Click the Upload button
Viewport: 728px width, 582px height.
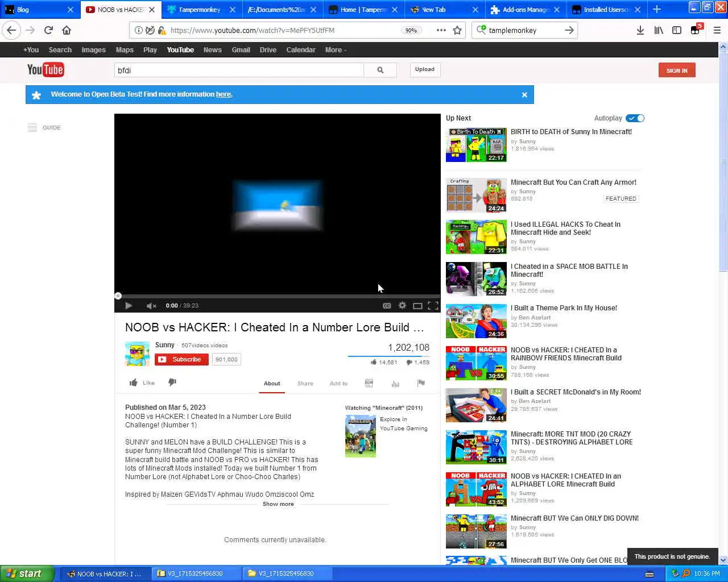[425, 69]
